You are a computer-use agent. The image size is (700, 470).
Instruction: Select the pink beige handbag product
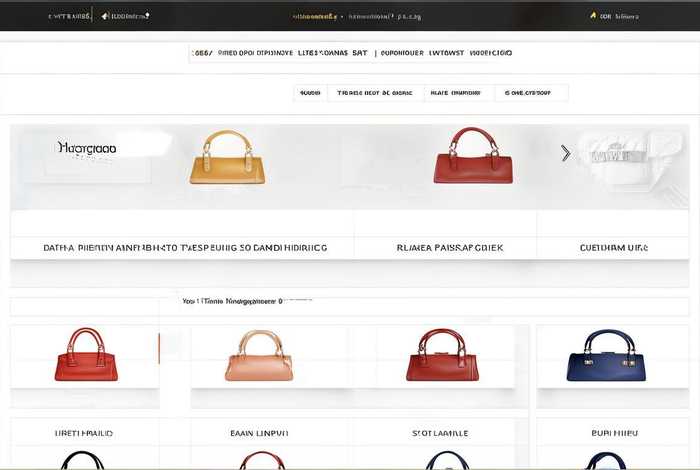pyautogui.click(x=259, y=356)
